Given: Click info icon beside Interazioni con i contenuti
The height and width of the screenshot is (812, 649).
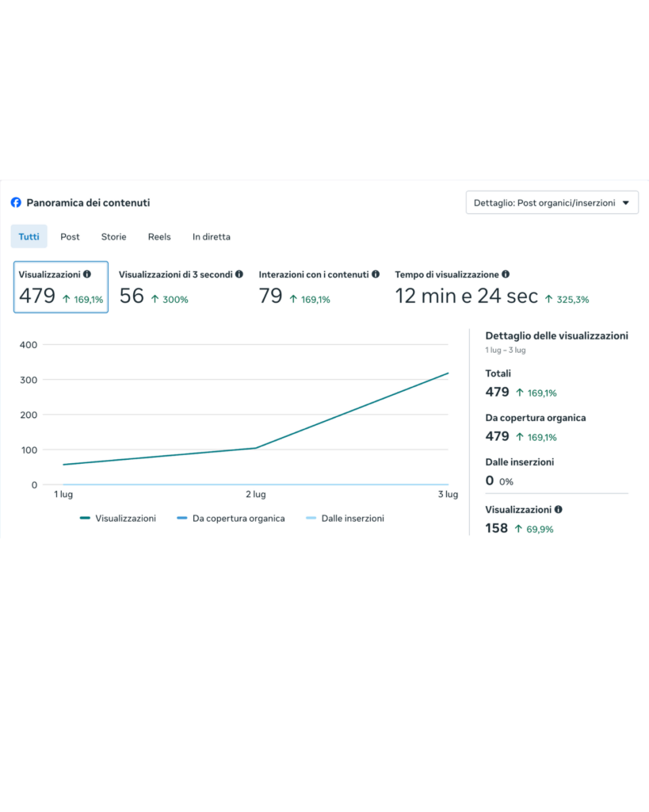Looking at the screenshot, I should click(x=376, y=274).
